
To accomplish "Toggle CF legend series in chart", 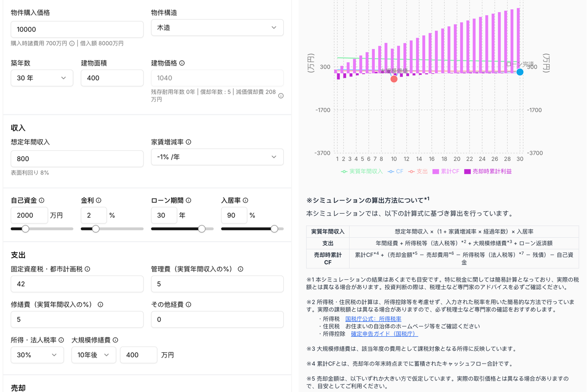I will click(395, 171).
